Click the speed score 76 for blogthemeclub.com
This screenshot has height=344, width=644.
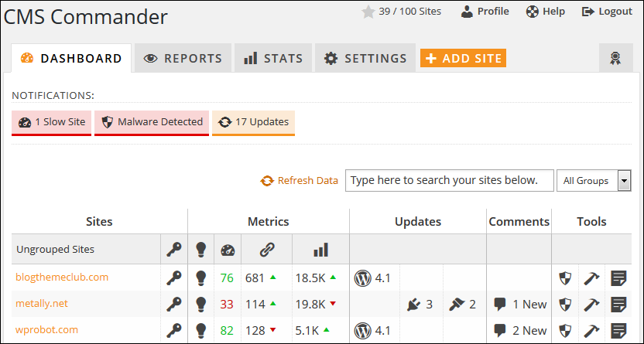pos(227,278)
